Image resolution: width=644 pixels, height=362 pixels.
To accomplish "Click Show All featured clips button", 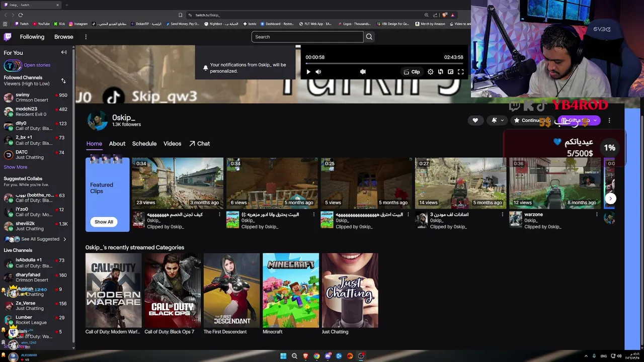I will pyautogui.click(x=104, y=222).
